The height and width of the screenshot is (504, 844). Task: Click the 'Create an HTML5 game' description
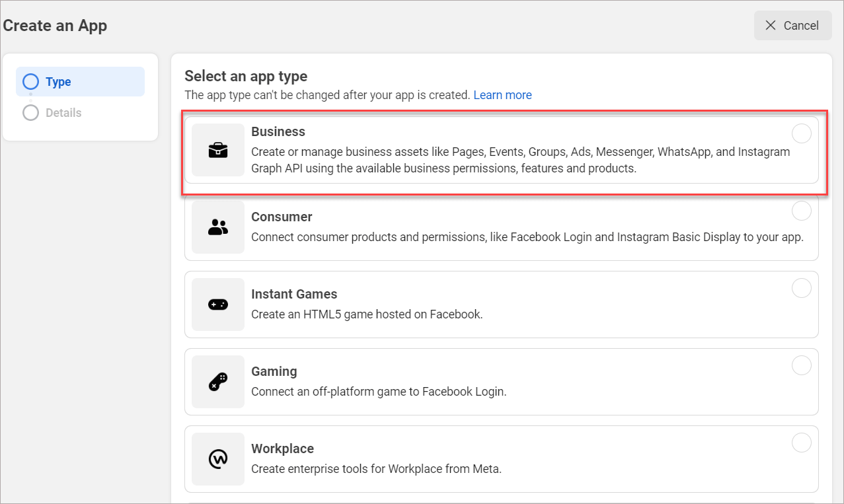pyautogui.click(x=367, y=314)
